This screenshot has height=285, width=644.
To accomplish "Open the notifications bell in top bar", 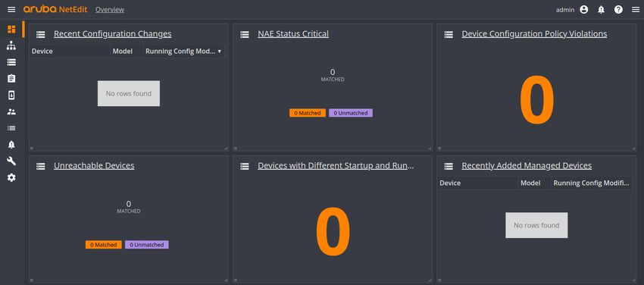I will coord(601,9).
